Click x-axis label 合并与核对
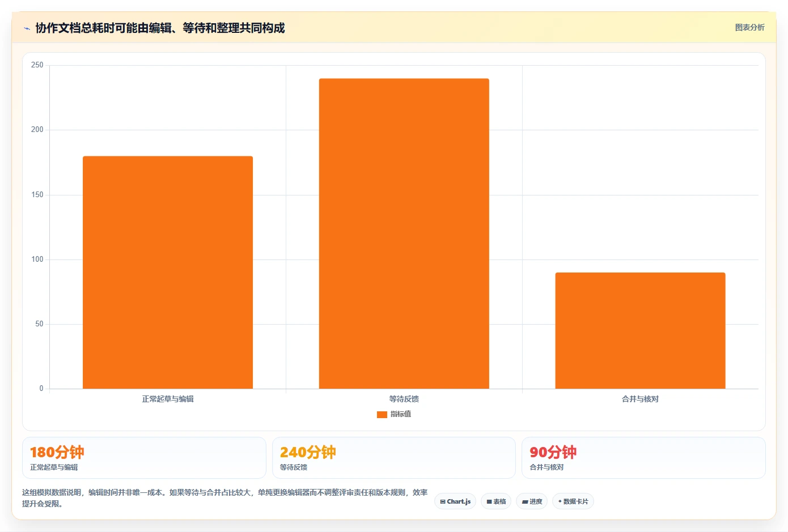Viewport: 788px width, 532px height. click(x=640, y=399)
